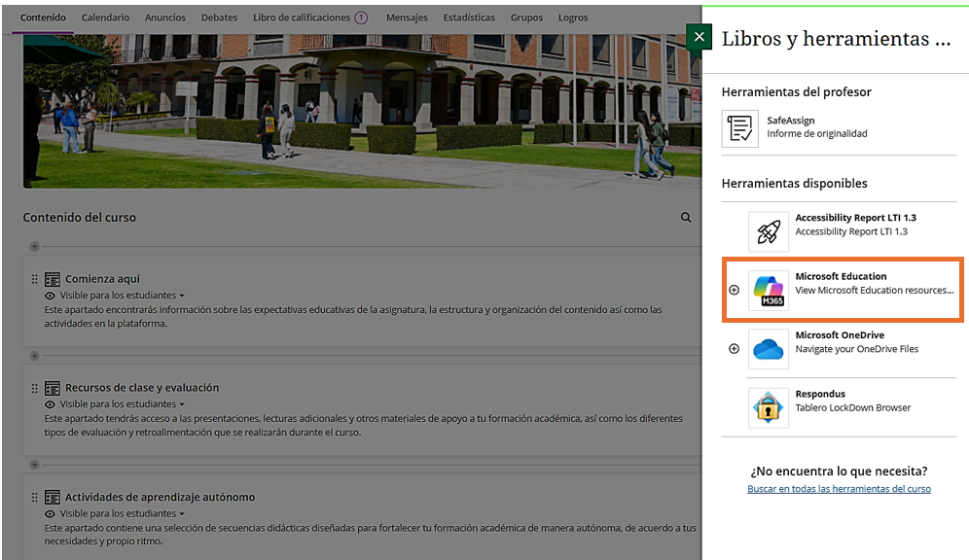The width and height of the screenshot is (969, 560).
Task: Toggle the visibility eye for Recursos de clase y evaluación
Action: [x=50, y=404]
